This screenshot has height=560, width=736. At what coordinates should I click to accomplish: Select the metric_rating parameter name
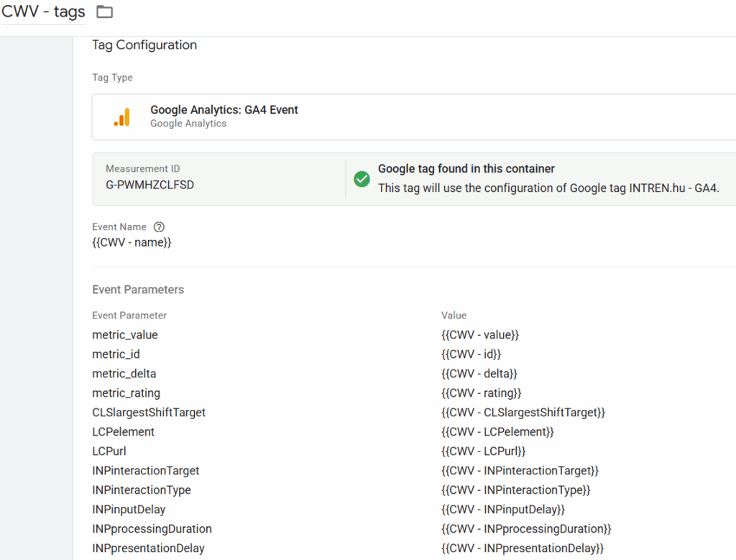(126, 393)
